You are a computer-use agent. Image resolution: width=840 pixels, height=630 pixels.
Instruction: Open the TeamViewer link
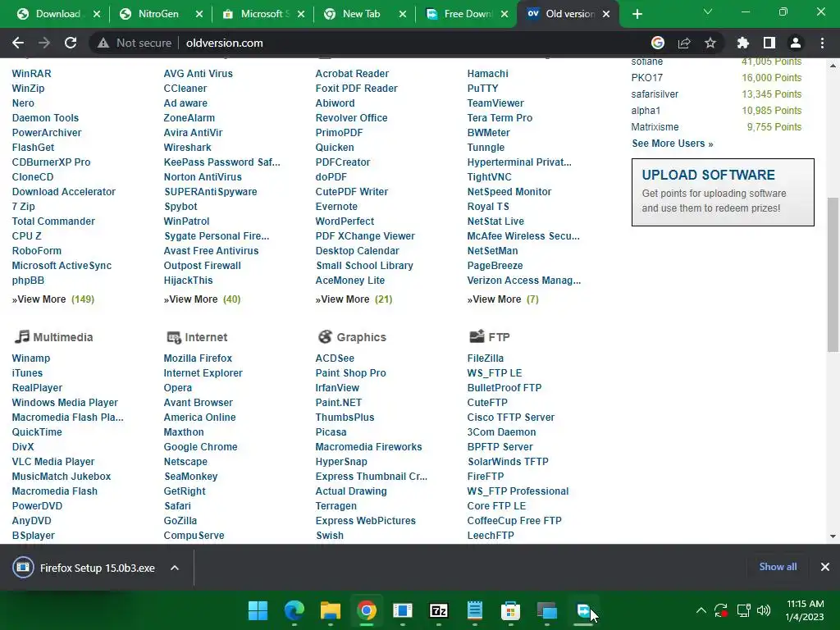pyautogui.click(x=495, y=103)
